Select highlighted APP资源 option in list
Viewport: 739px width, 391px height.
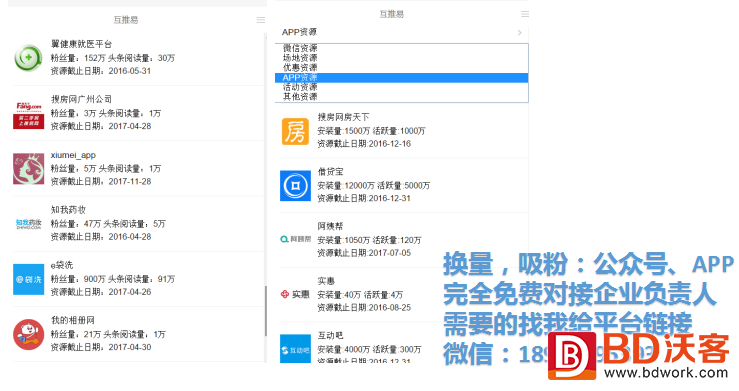[402, 78]
